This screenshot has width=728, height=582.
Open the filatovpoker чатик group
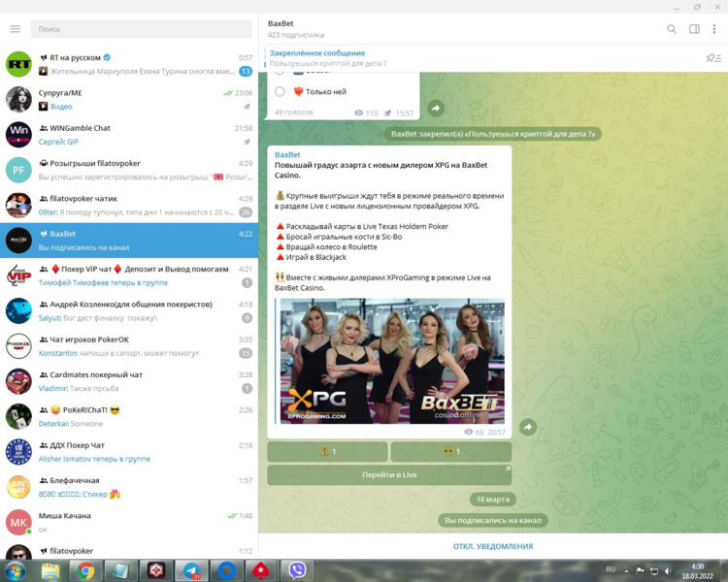pyautogui.click(x=129, y=205)
